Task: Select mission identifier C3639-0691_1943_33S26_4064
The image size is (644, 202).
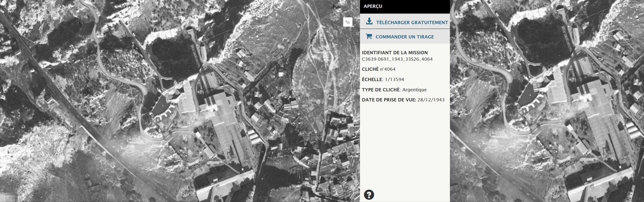Action: pyautogui.click(x=397, y=59)
